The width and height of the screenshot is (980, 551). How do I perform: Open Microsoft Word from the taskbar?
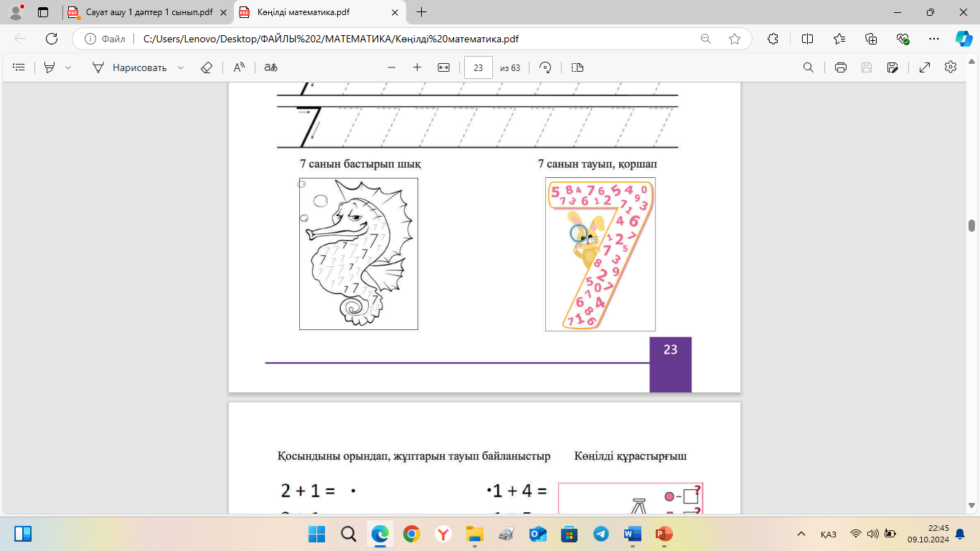pos(633,534)
